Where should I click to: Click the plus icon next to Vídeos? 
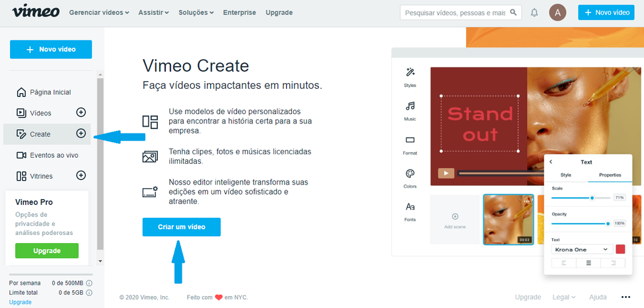point(81,112)
